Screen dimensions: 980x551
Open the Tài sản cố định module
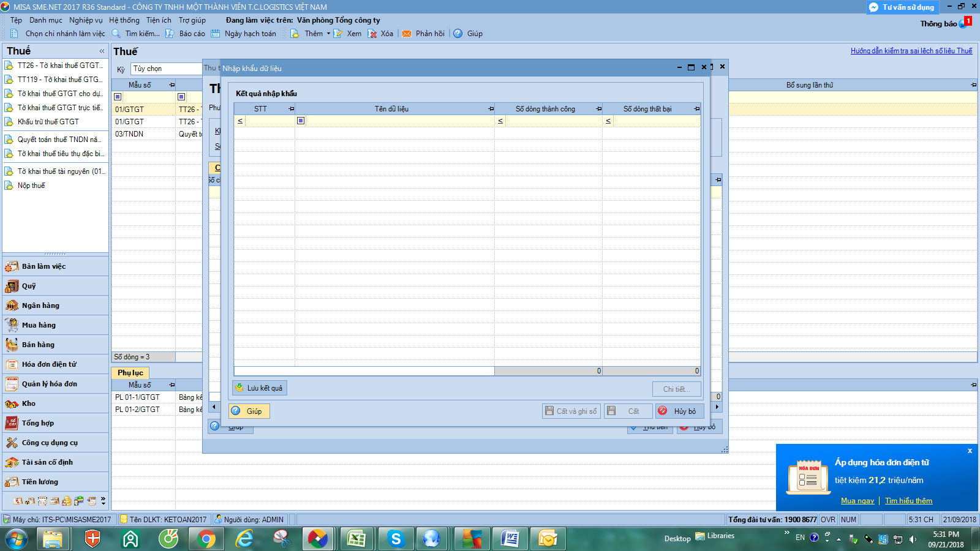(x=55, y=462)
